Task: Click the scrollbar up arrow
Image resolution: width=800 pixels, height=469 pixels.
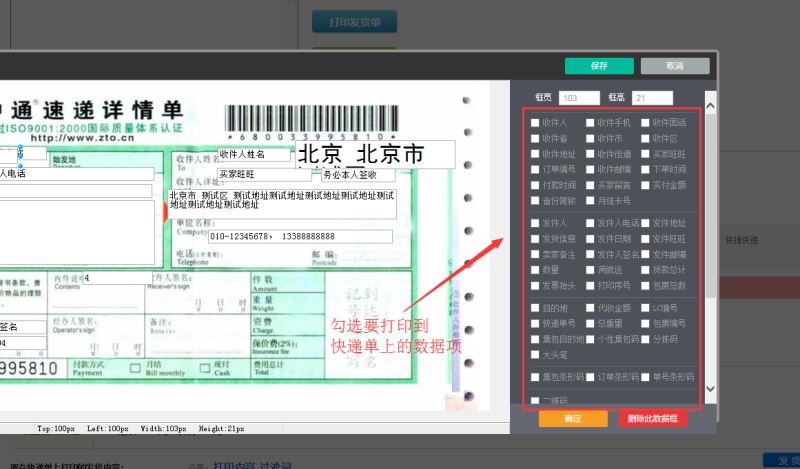Action: coord(710,106)
